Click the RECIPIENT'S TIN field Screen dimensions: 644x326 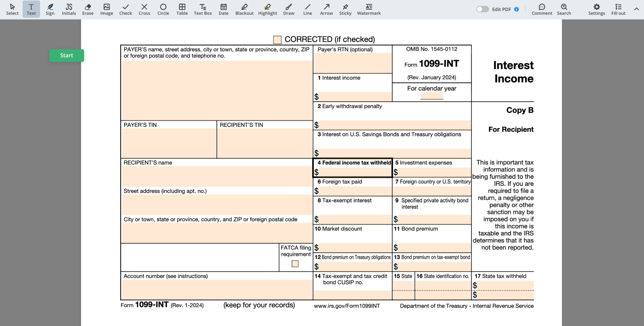(x=265, y=143)
